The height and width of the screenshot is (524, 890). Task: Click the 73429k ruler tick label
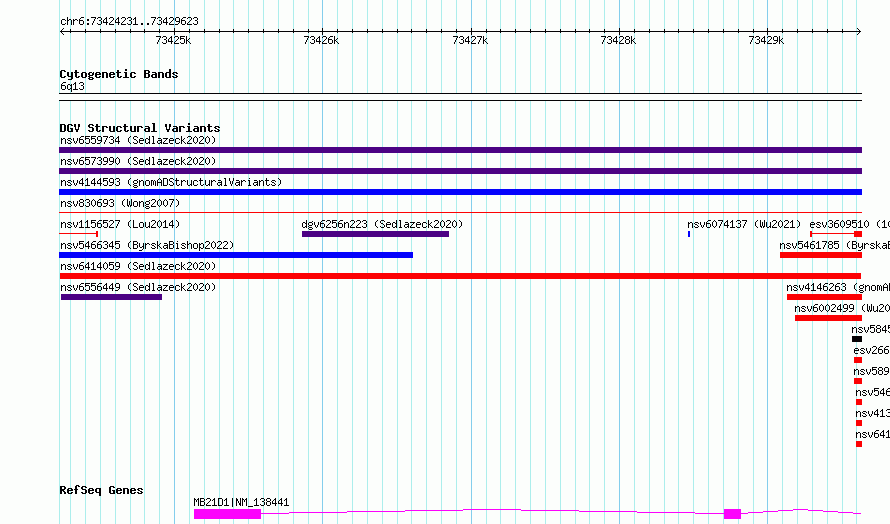click(766, 40)
